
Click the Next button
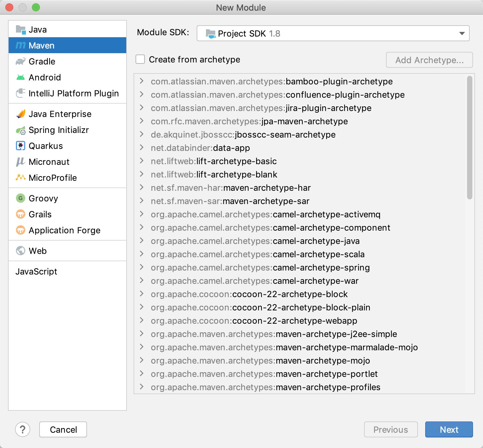[449, 429]
